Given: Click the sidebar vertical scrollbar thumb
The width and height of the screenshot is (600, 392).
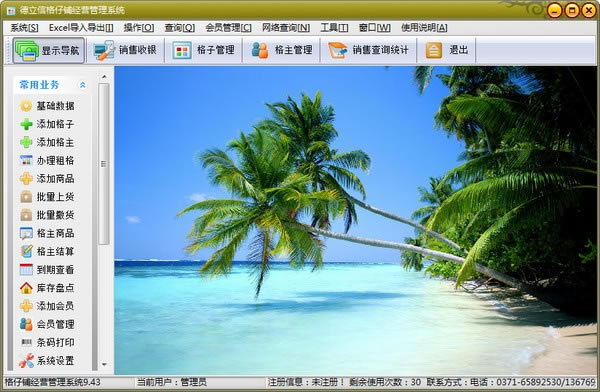Looking at the screenshot, I should [x=104, y=164].
